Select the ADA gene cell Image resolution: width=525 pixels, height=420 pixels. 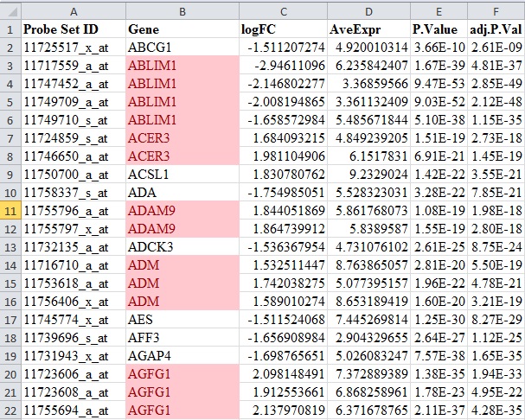(182, 193)
